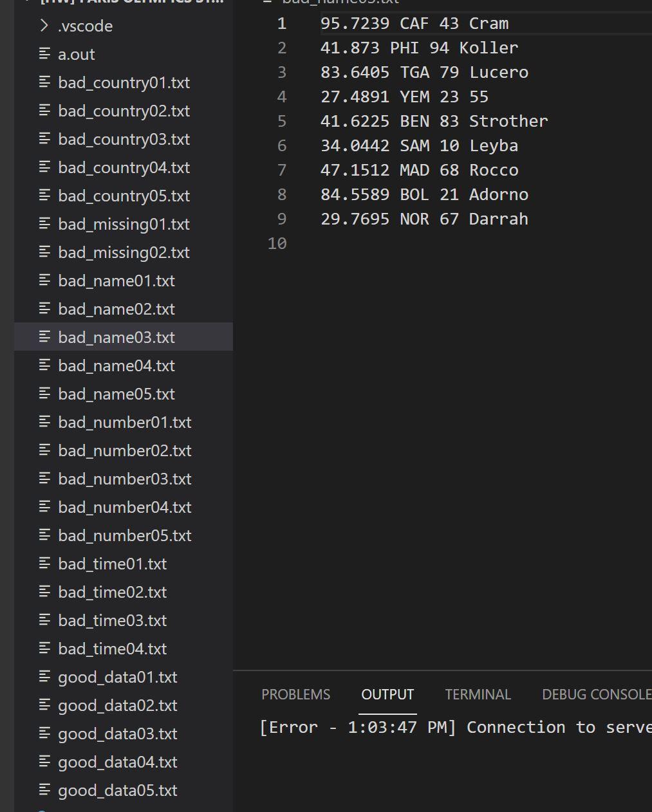Click the file icon beside bad_country05.txt
Screen dimensions: 652x812
tap(44, 196)
